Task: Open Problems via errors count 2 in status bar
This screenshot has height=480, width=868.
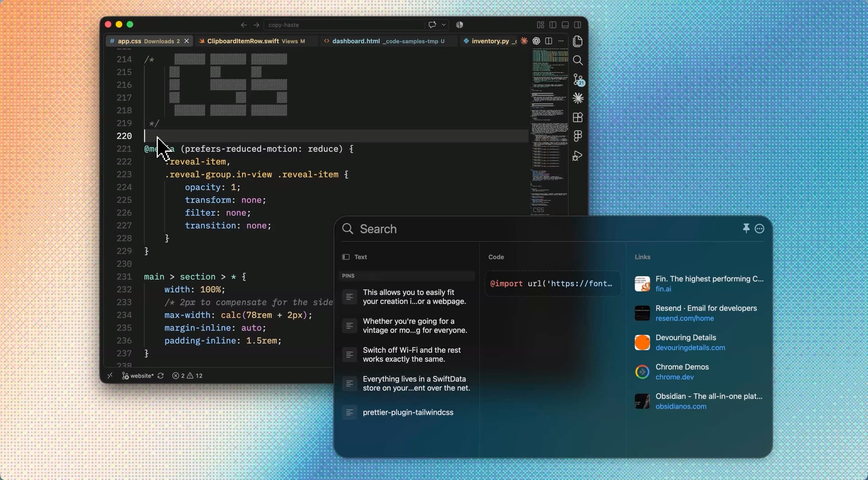Action: click(x=178, y=375)
